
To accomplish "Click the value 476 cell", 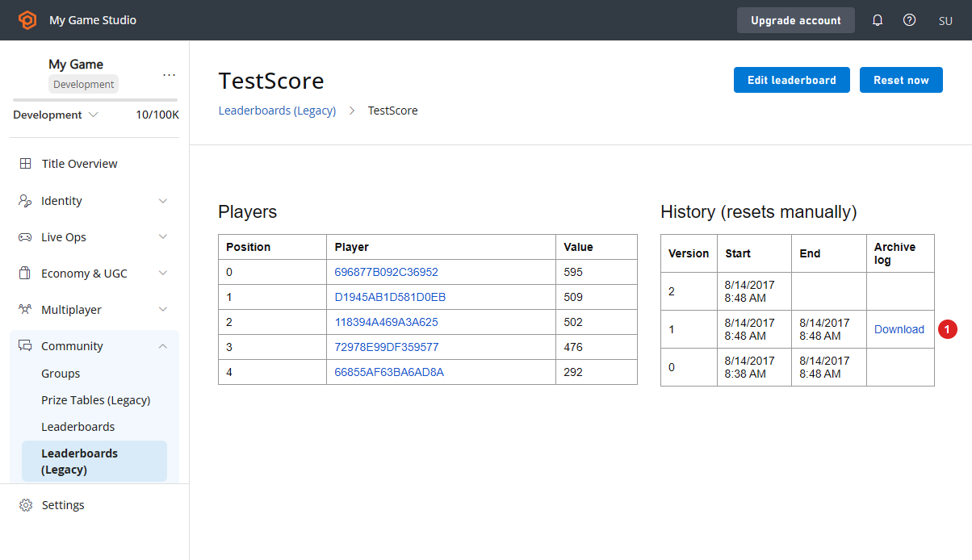I will [597, 347].
